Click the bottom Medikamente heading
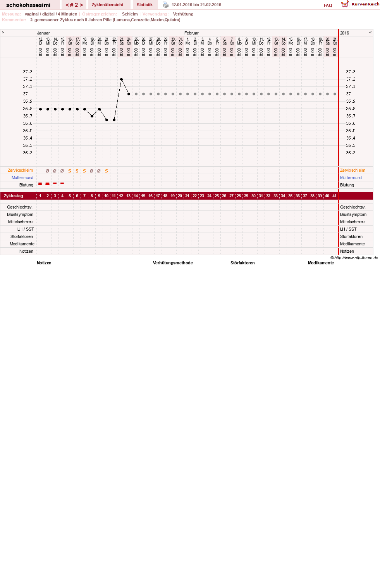The width and height of the screenshot is (380, 588). [321, 263]
